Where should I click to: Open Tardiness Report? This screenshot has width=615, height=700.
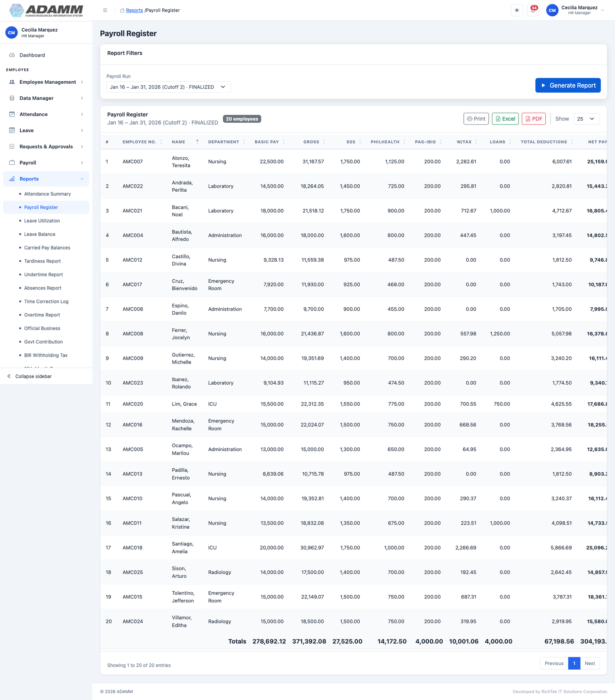42,261
